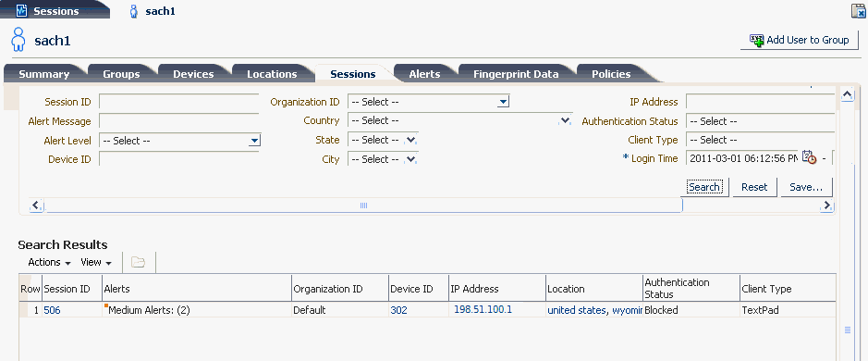
Task: Open the Client Type dropdown
Action: pyautogui.click(x=760, y=141)
